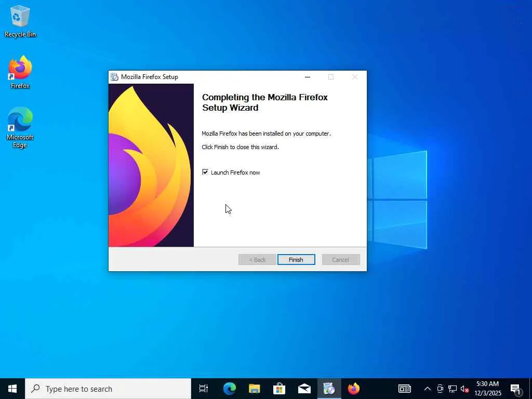Click the Launch Firefox now label text
This screenshot has width=532, height=399.
pyautogui.click(x=235, y=172)
